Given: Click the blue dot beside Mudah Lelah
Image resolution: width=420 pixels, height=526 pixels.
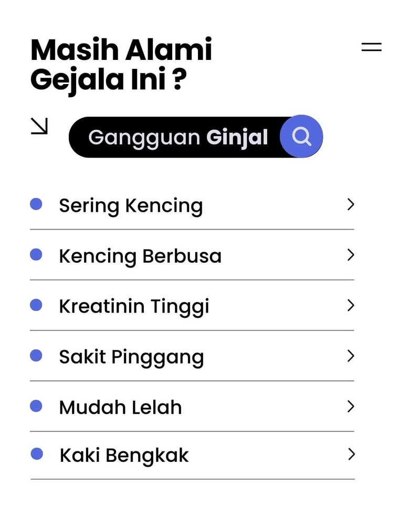Looking at the screenshot, I should coord(36,406).
